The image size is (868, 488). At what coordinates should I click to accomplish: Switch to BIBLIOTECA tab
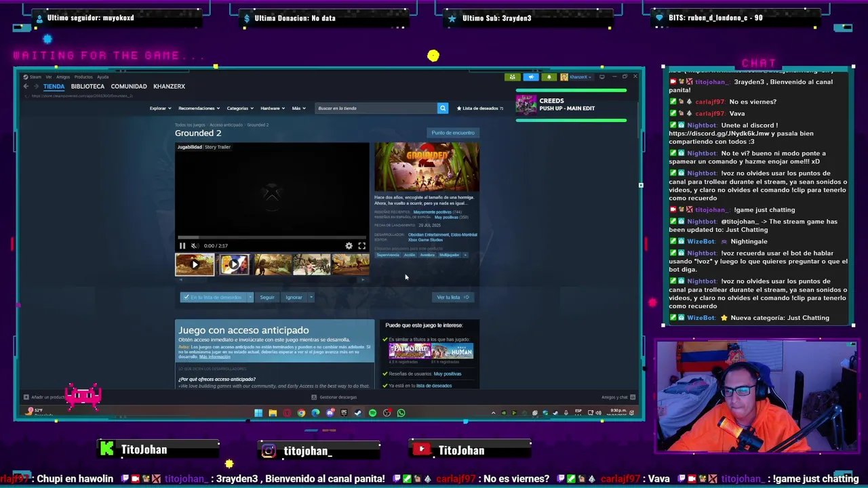tap(87, 86)
